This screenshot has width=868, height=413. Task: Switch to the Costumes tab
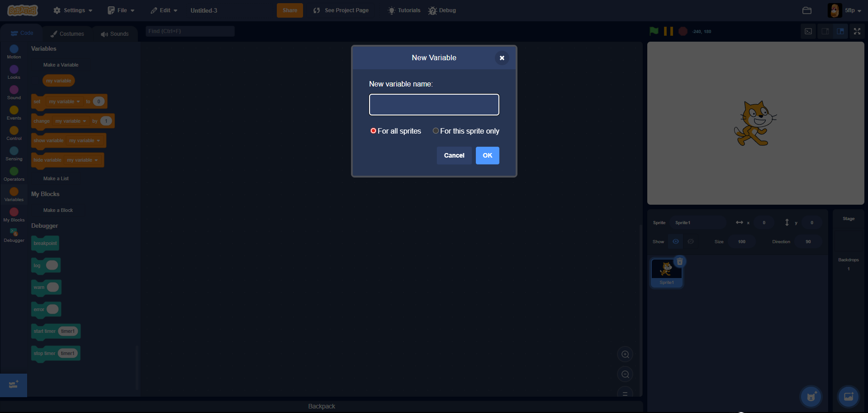tap(67, 34)
